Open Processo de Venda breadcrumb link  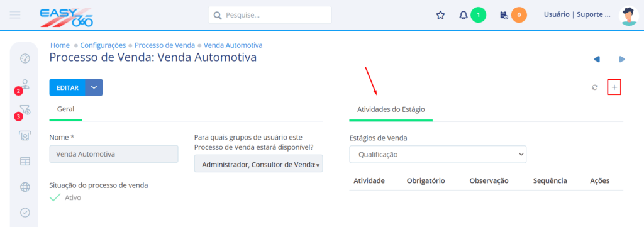(x=165, y=45)
